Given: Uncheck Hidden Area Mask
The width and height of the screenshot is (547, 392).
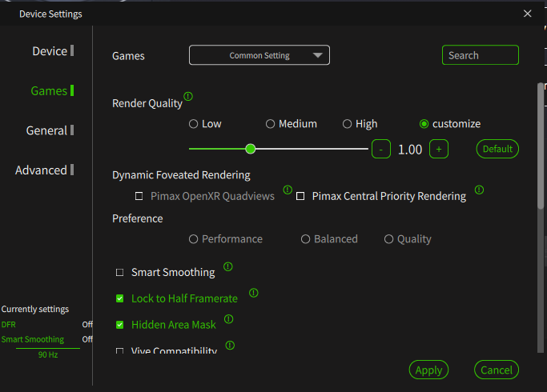Looking at the screenshot, I should coord(119,325).
